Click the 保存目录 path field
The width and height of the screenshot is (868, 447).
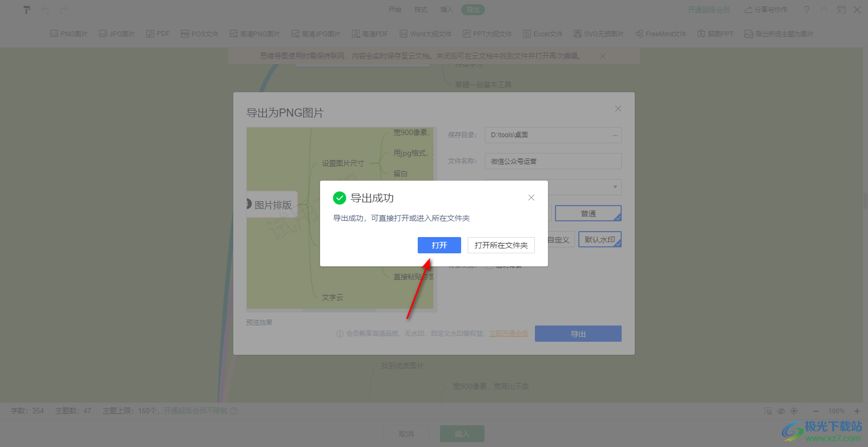[553, 135]
